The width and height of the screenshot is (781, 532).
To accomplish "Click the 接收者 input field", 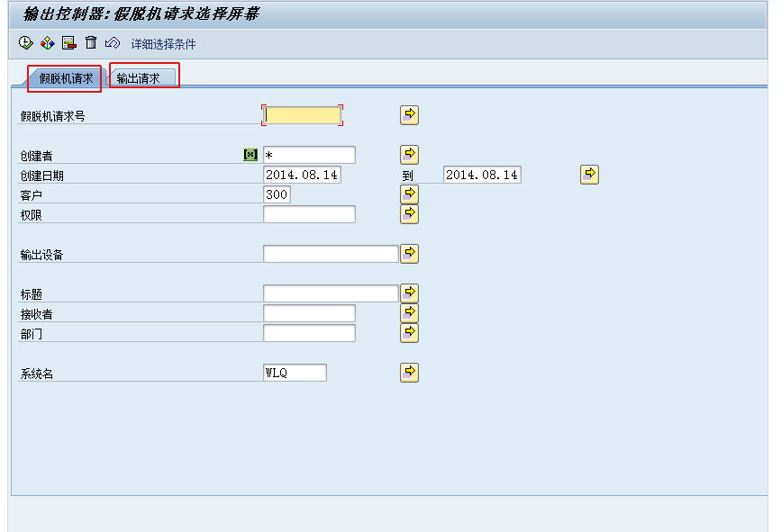I will (x=309, y=313).
